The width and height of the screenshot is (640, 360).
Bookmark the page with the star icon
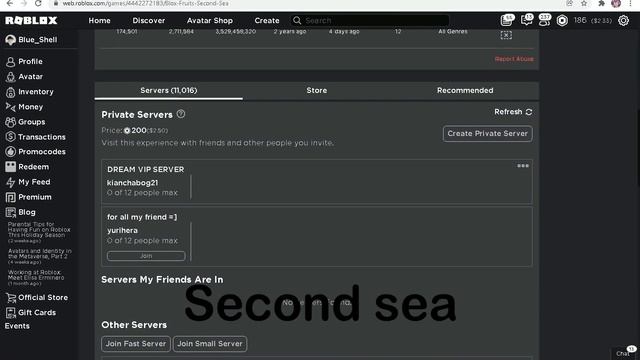584,3
